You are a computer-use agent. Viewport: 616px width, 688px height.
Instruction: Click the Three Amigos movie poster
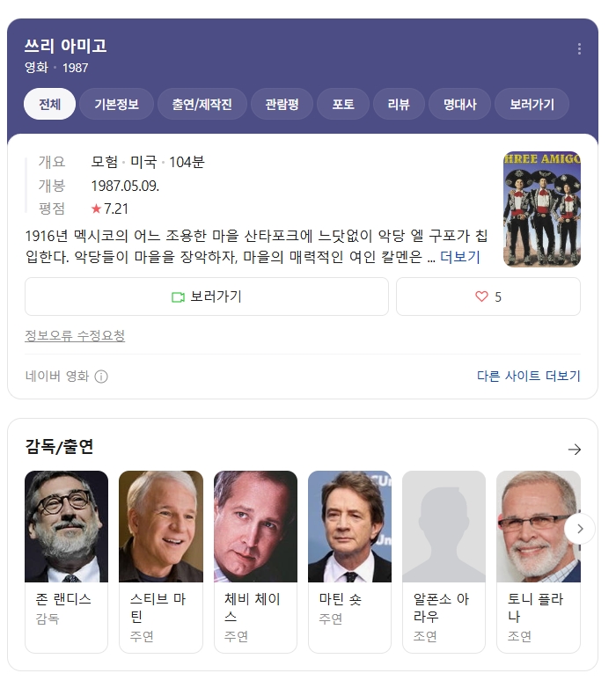[542, 209]
